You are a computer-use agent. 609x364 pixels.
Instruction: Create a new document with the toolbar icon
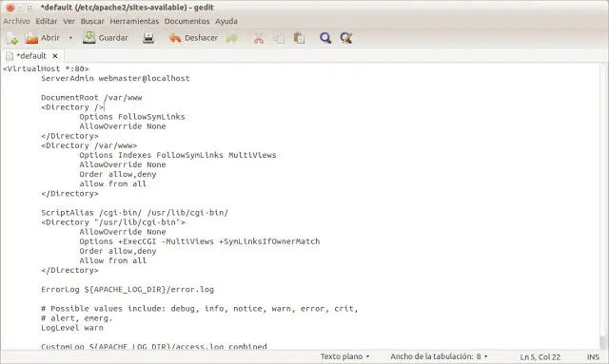(12, 38)
